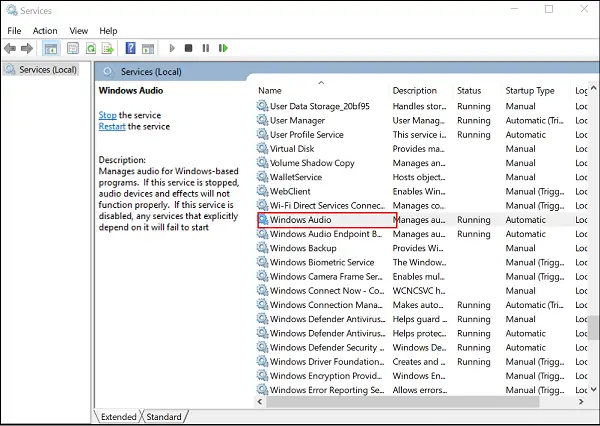Select the Windows Audio Endpoint Builder service
This screenshot has width=600, height=426.
click(x=325, y=234)
